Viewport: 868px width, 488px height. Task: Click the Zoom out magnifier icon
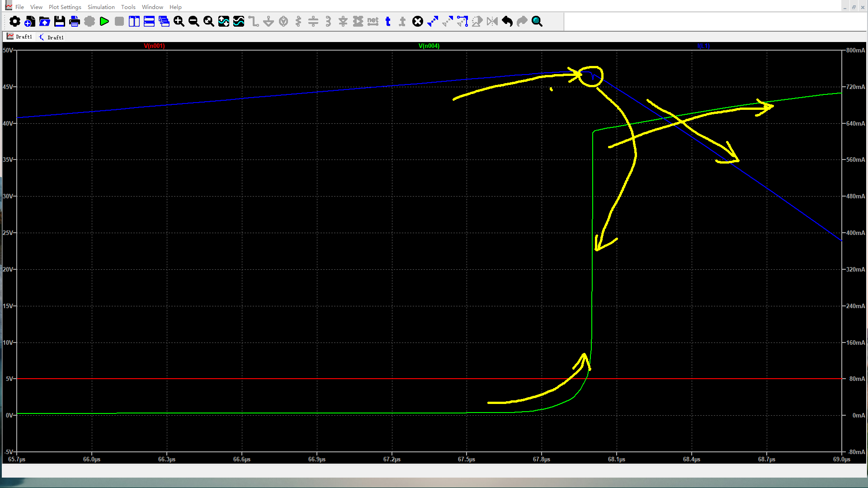(194, 21)
